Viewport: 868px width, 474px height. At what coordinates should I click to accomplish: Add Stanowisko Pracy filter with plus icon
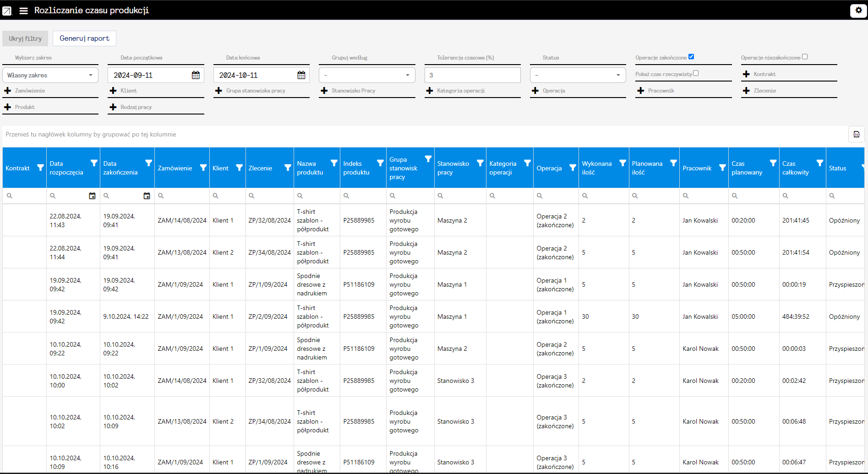pyautogui.click(x=324, y=91)
